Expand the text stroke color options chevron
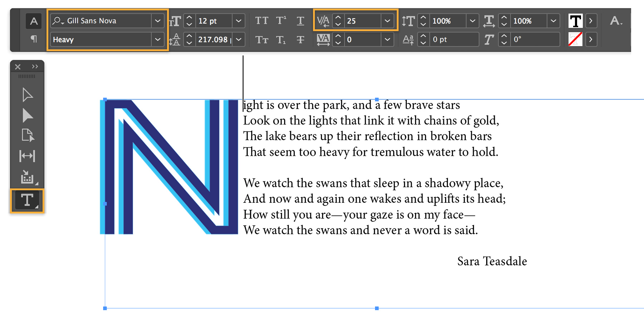The width and height of the screenshot is (644, 315). click(591, 39)
